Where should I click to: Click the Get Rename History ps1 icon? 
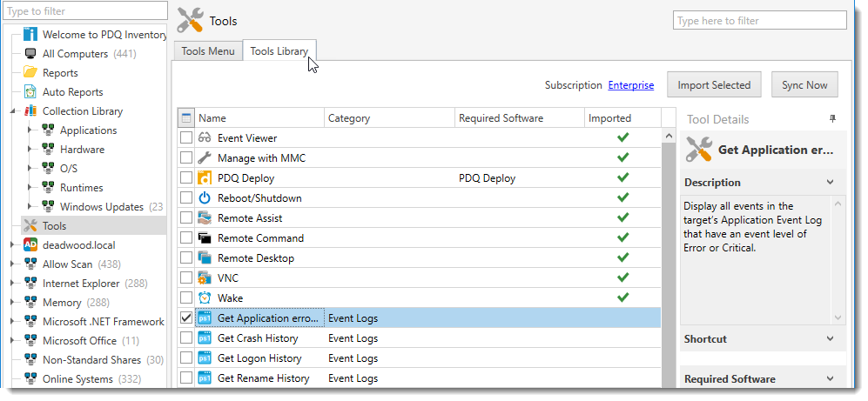[205, 378]
